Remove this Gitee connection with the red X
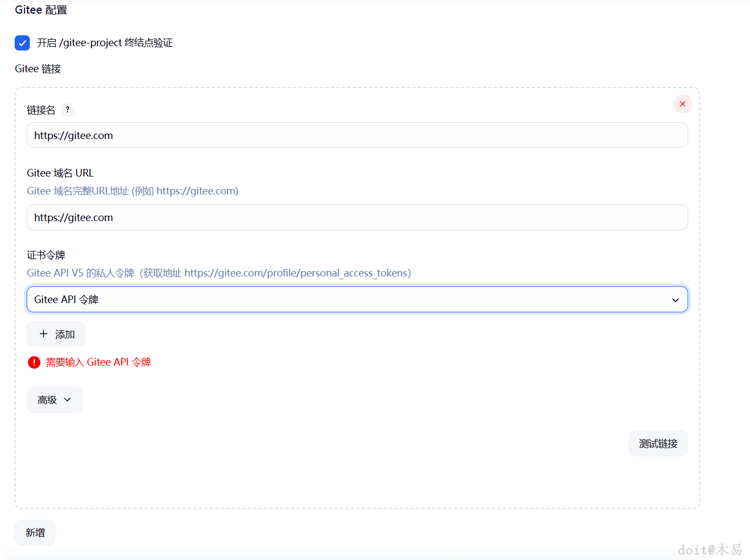 [683, 104]
